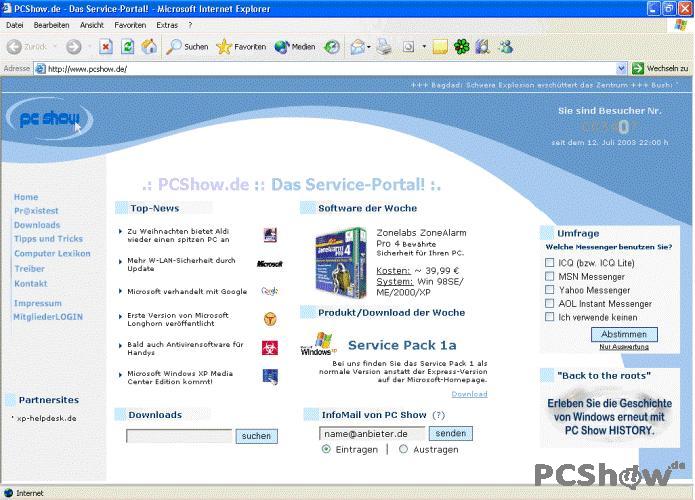Click the InfoMail email input field
The width and height of the screenshot is (695, 500).
pos(372,434)
